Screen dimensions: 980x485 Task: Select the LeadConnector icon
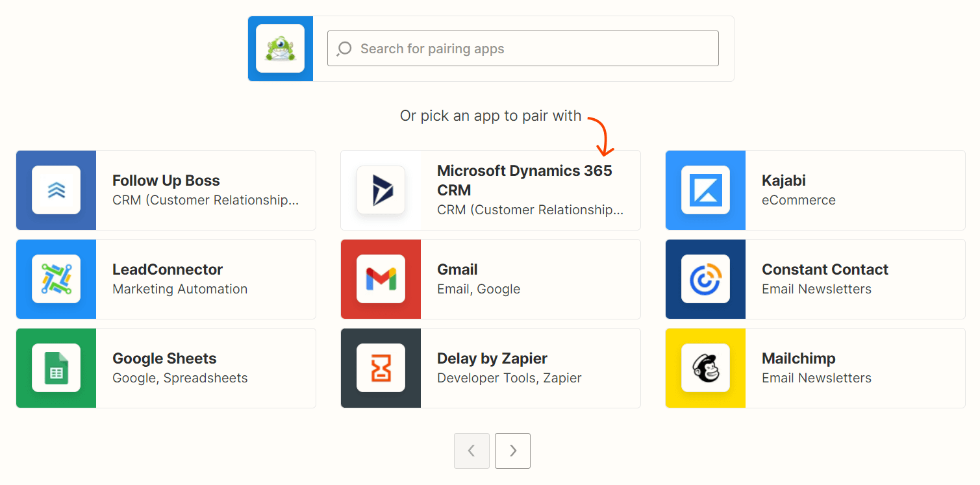pos(56,279)
